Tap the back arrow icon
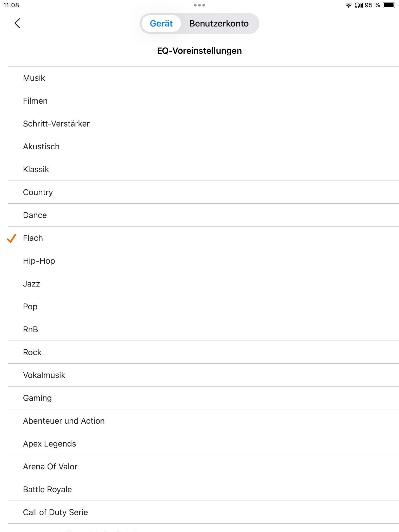This screenshot has height=532, width=399. [17, 23]
